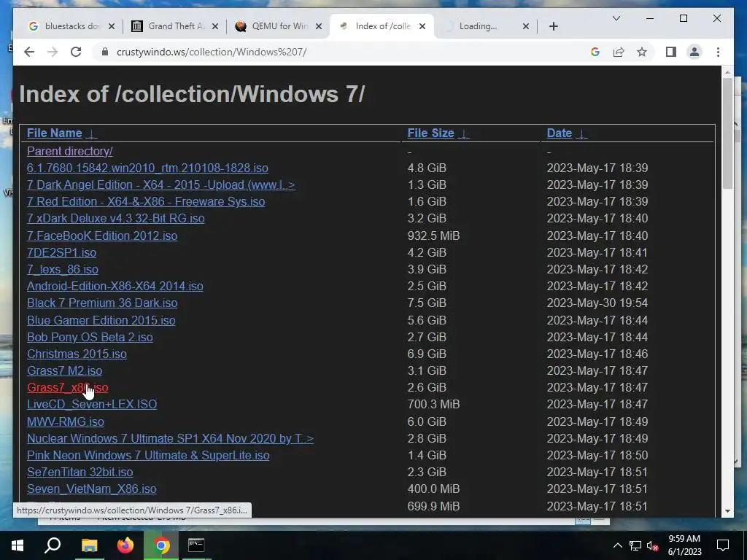
Task: Download 7 Red Edition Freeware Sys.iso
Action: tap(146, 201)
